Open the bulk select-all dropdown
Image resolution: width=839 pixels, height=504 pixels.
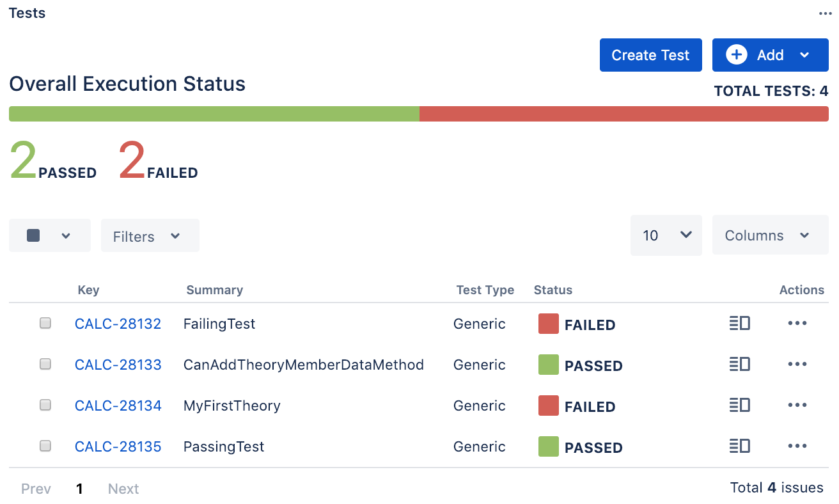50,235
